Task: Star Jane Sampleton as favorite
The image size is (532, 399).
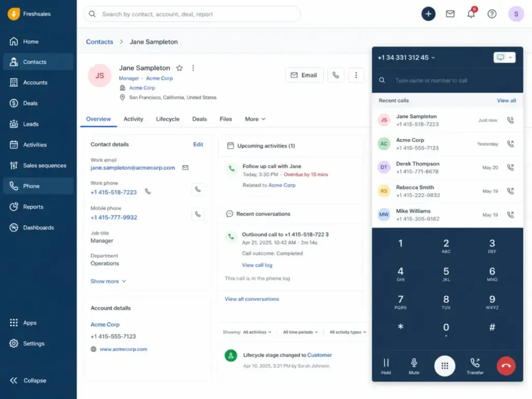Action: pyautogui.click(x=179, y=68)
